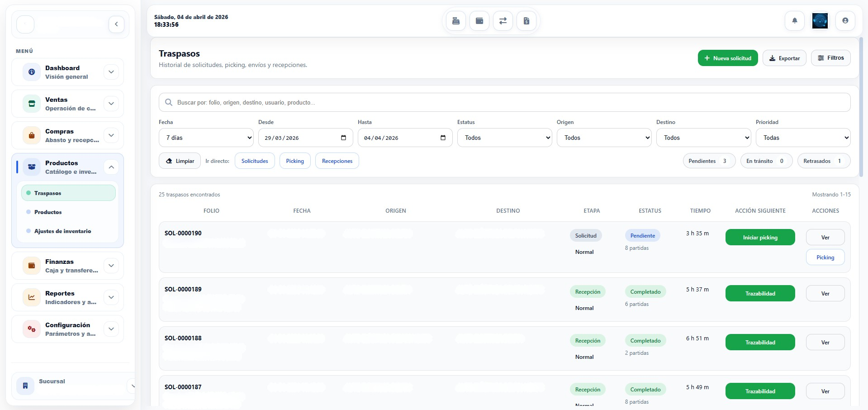Collapse the sidebar with the arrow button
The width and height of the screenshot is (868, 410).
coord(116,24)
